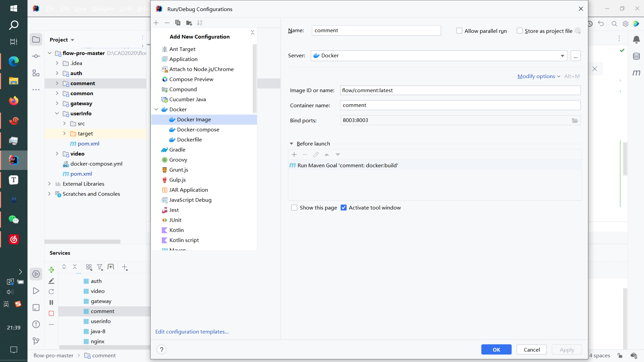Open project file storage settings gear
644x362 pixels.
(578, 31)
